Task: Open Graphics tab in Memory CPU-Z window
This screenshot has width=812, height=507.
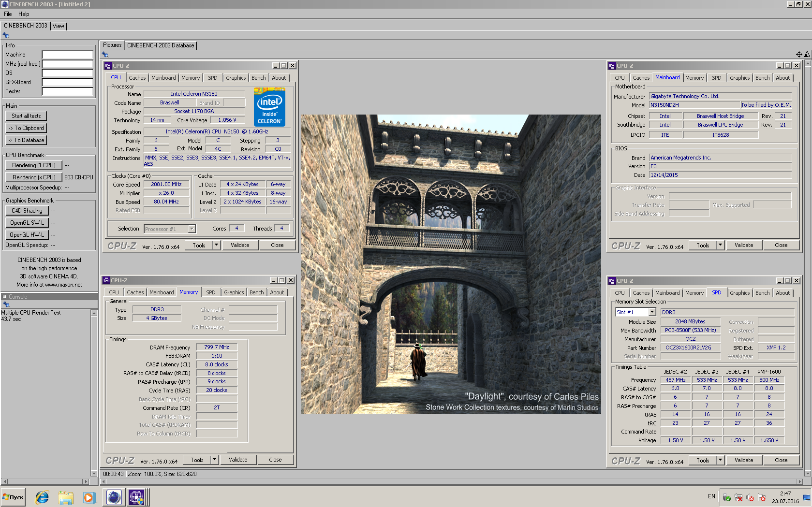Action: click(x=234, y=292)
